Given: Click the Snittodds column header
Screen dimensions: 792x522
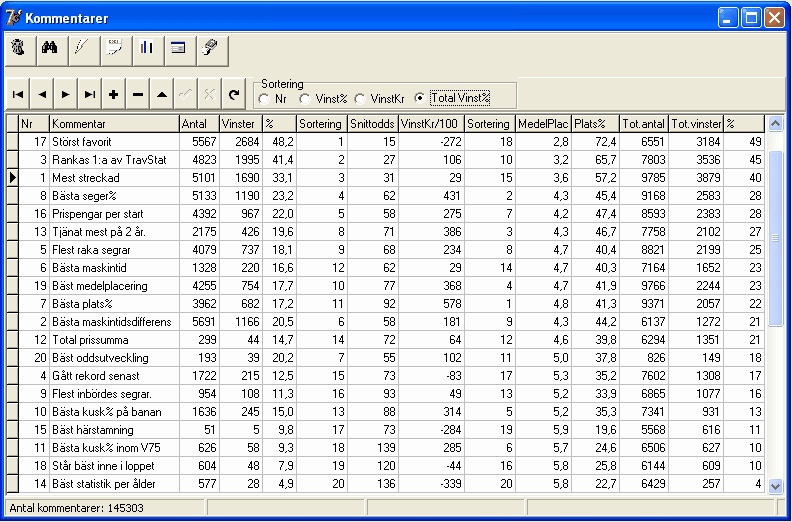Looking at the screenshot, I should coord(373,124).
